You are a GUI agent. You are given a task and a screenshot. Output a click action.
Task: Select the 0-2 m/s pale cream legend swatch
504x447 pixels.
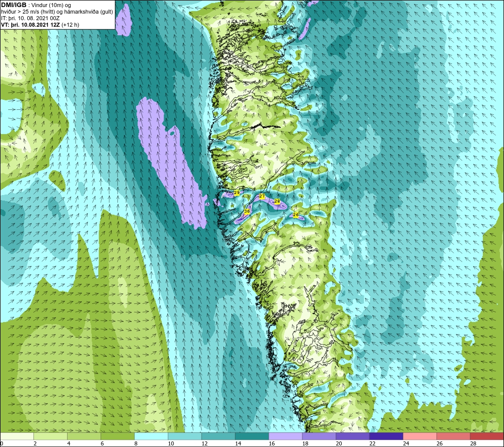coord(17,436)
